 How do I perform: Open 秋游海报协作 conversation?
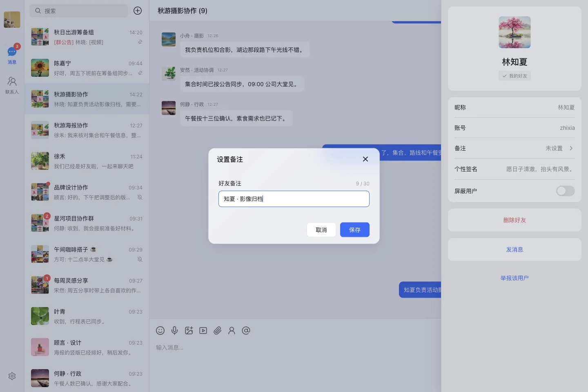point(87,130)
